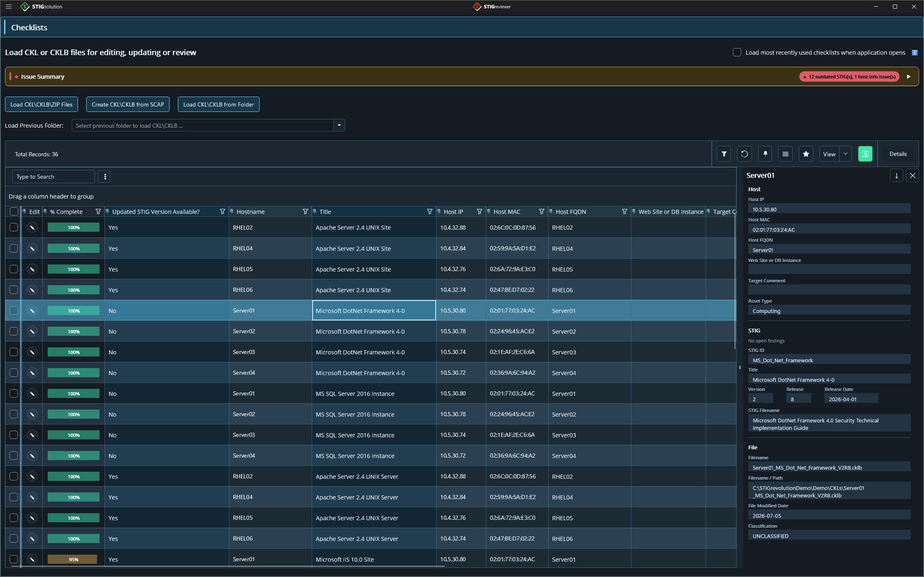Screen dimensions: 924x577
Task: Enable load most recently used checklists checkbox
Action: (737, 52)
